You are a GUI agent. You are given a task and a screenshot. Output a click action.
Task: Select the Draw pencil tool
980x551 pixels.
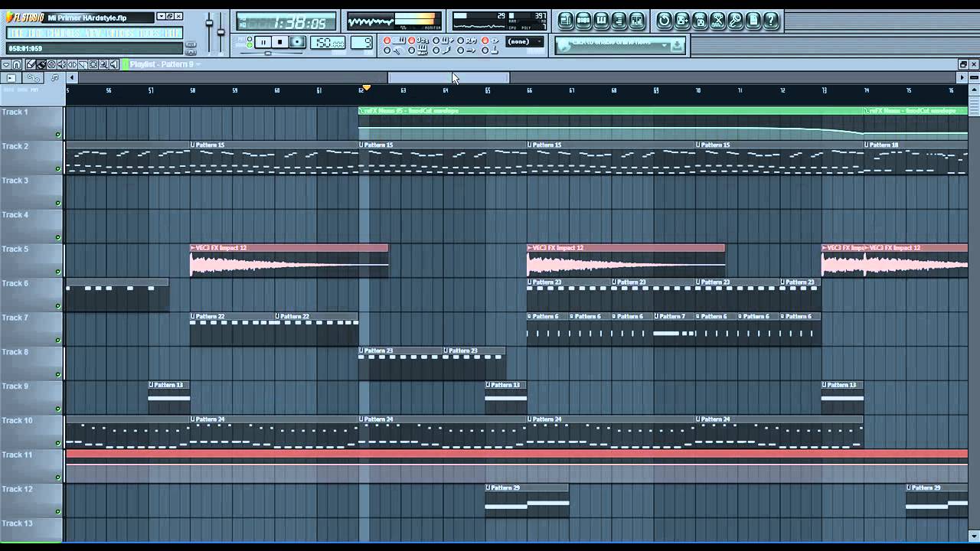click(x=31, y=65)
